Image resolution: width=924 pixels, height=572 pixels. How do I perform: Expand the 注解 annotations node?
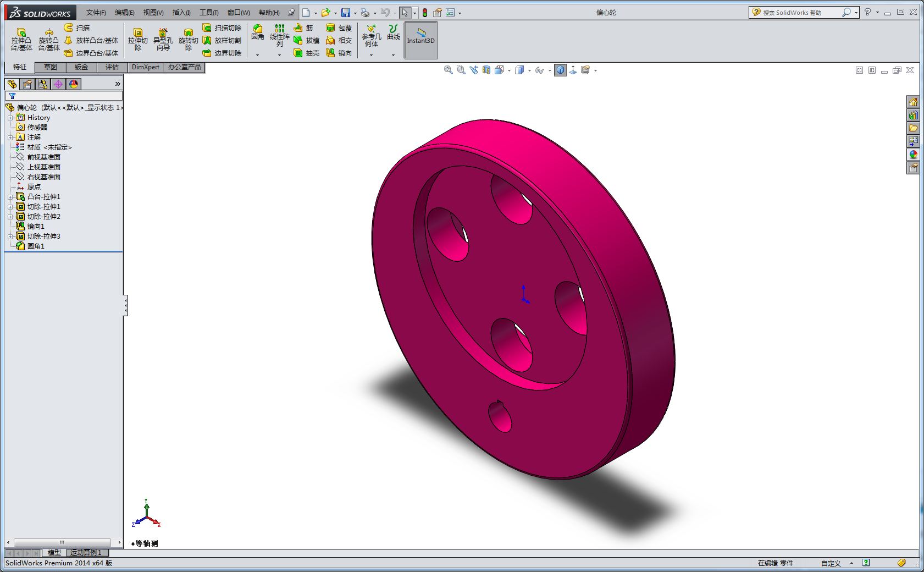point(10,137)
